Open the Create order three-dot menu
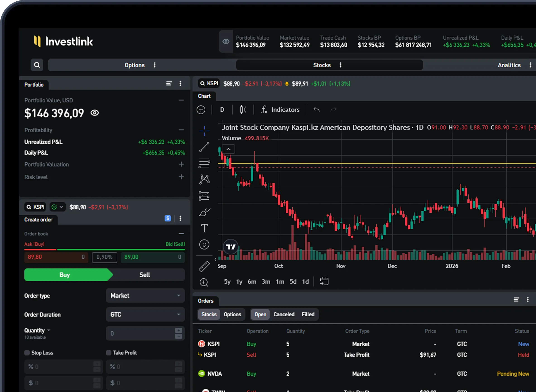This screenshot has width=536, height=392. click(180, 218)
